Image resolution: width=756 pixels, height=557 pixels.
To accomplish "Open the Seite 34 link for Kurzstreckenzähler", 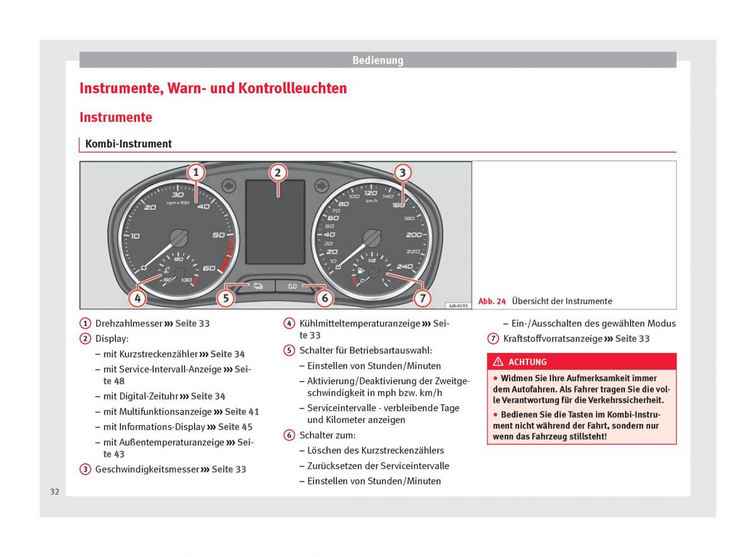I will click(227, 354).
